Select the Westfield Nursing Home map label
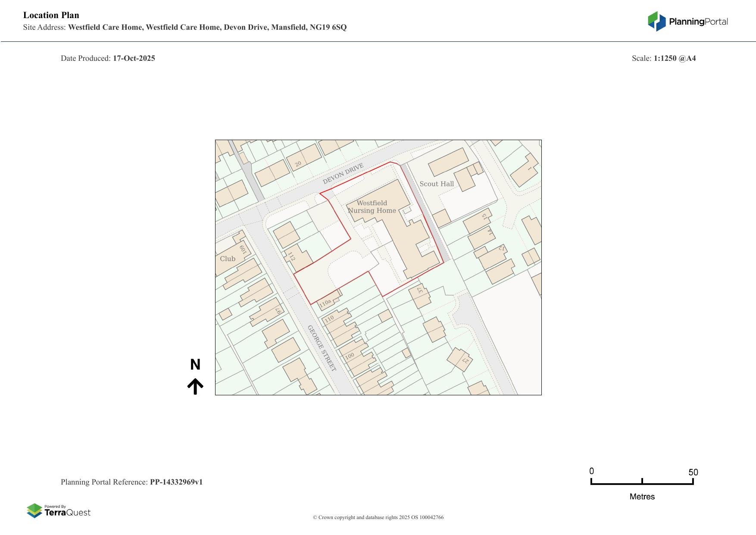The width and height of the screenshot is (756, 535). (x=372, y=207)
